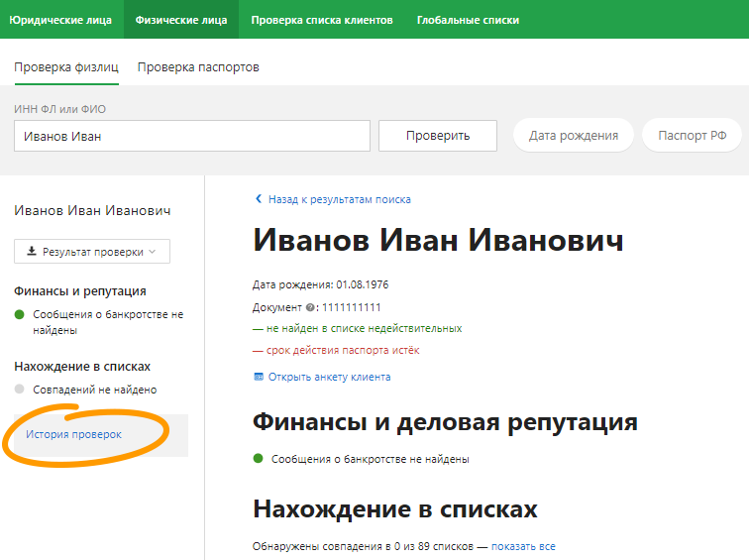Click the chevron arrow on Результат проверки

(x=153, y=252)
